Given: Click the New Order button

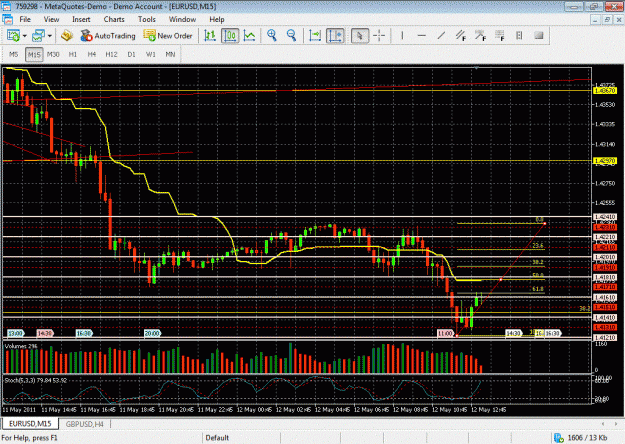Looking at the screenshot, I should (168, 36).
